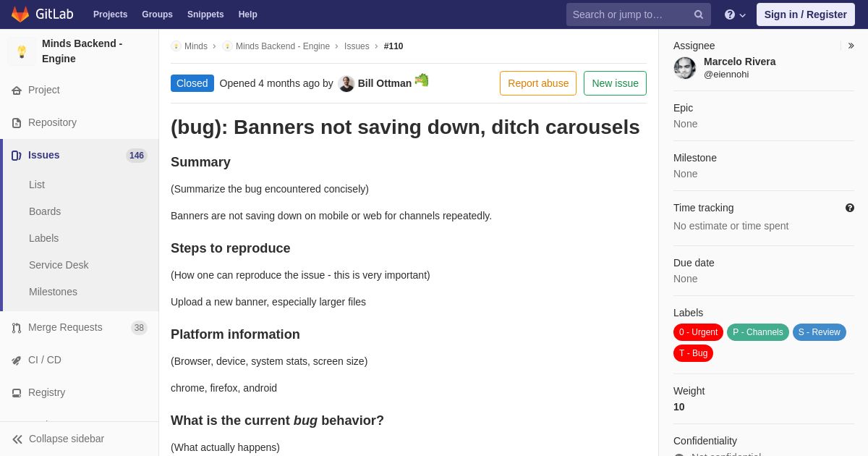Open the issues List submenu item
The image size is (868, 456).
pyautogui.click(x=37, y=185)
